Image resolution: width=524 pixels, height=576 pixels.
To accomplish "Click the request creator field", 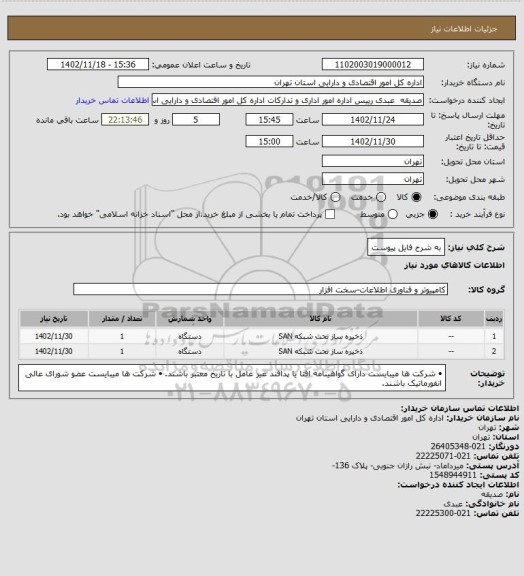I will (288, 100).
